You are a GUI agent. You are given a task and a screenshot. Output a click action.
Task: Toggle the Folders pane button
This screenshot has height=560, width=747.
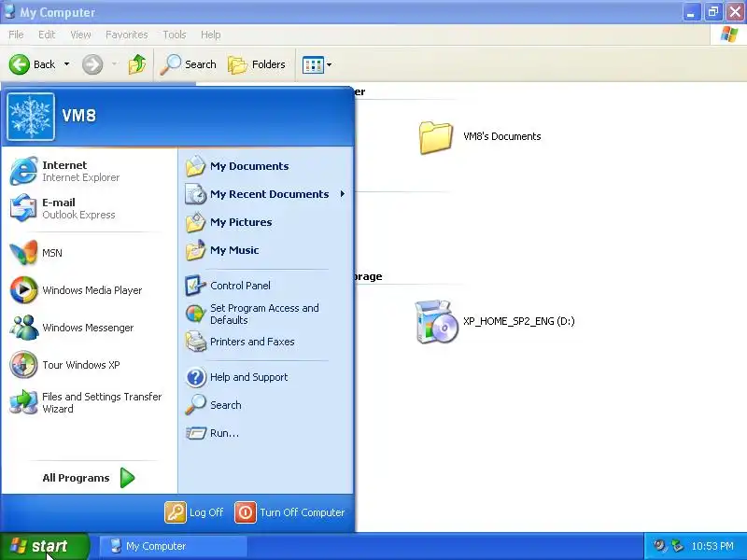coord(257,64)
